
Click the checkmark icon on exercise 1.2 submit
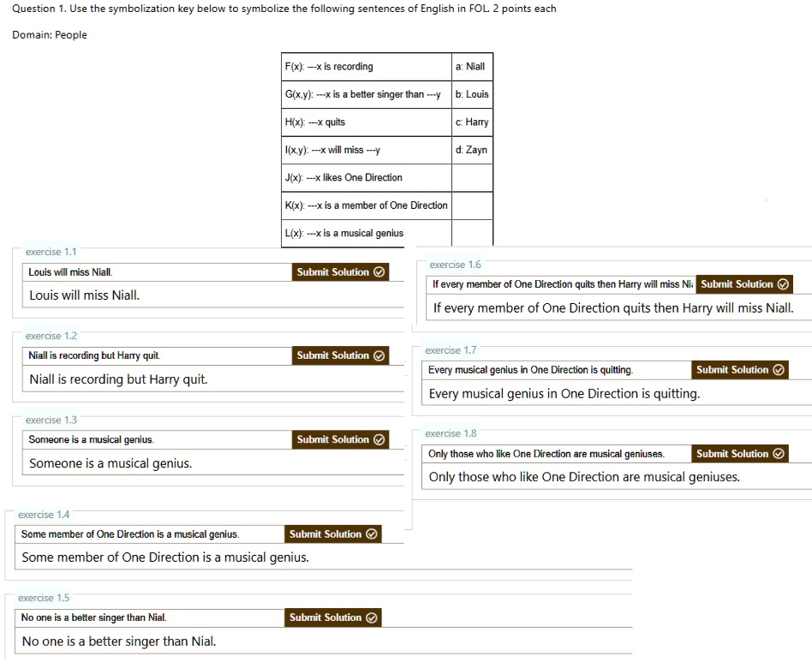click(380, 355)
